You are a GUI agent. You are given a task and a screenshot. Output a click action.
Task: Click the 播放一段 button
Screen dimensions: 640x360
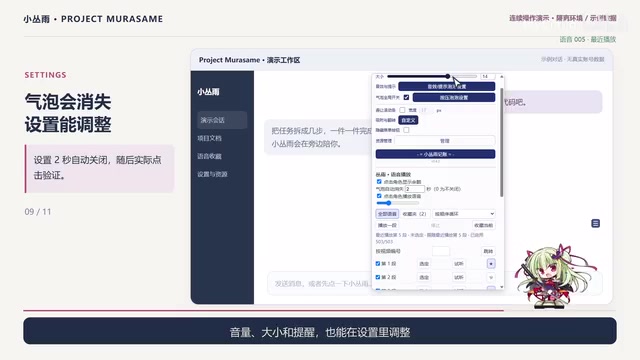pos(387,225)
